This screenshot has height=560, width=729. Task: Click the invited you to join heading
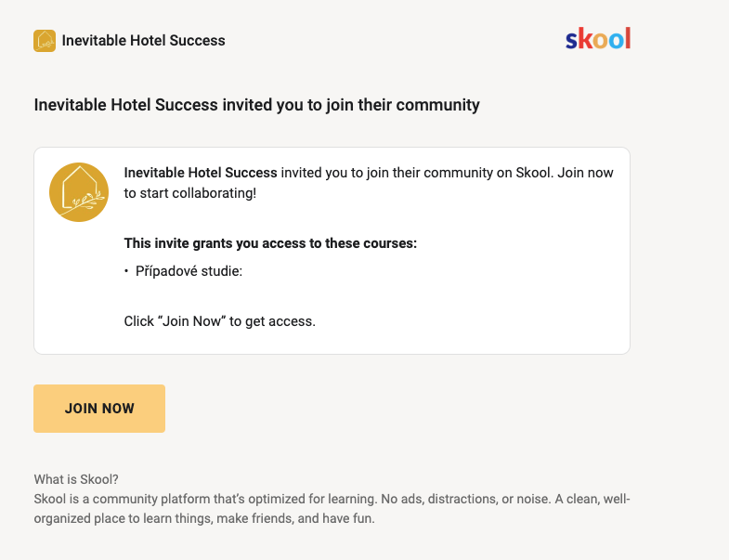click(256, 105)
